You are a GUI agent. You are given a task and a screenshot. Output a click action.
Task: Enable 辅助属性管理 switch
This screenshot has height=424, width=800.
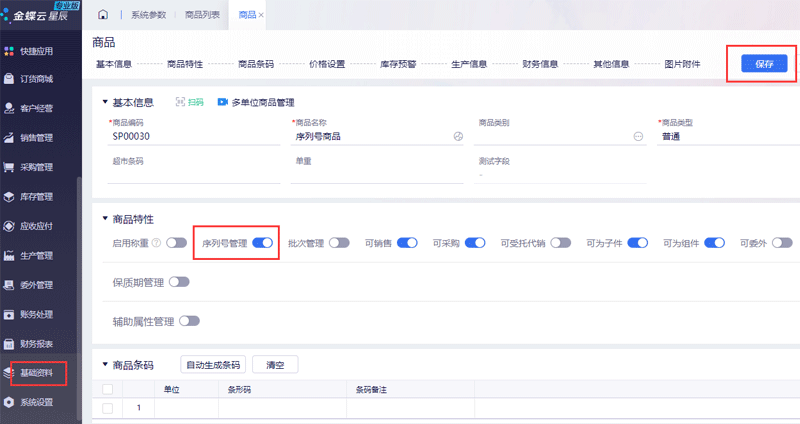189,321
